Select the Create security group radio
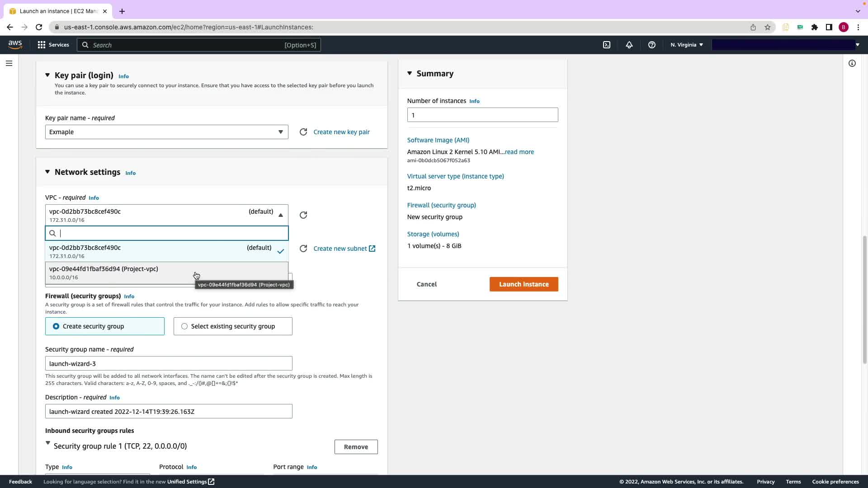 click(56, 326)
